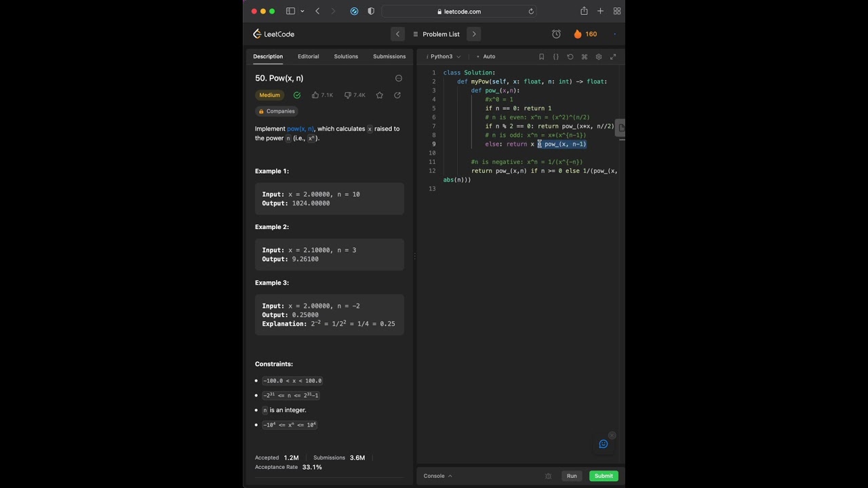Click the 'Output: 1024.00000' text
This screenshot has height=488, width=868.
coord(296,203)
